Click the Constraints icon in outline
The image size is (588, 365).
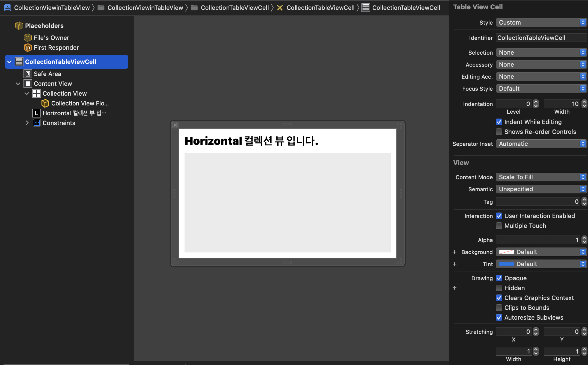coord(37,123)
